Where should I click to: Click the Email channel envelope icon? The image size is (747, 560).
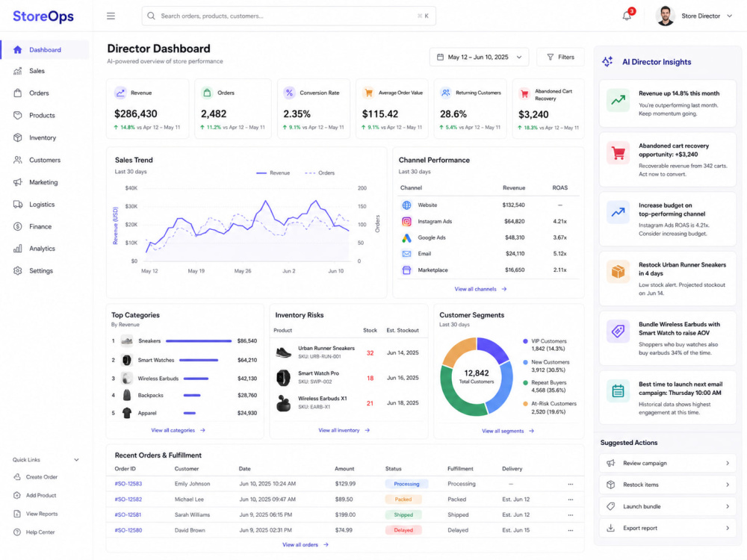406,254
